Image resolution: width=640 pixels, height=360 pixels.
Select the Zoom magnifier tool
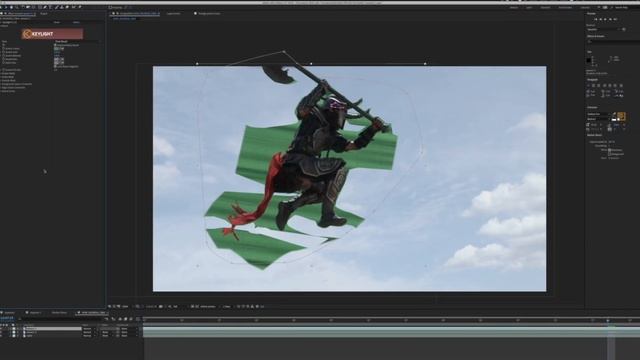tap(17, 7)
